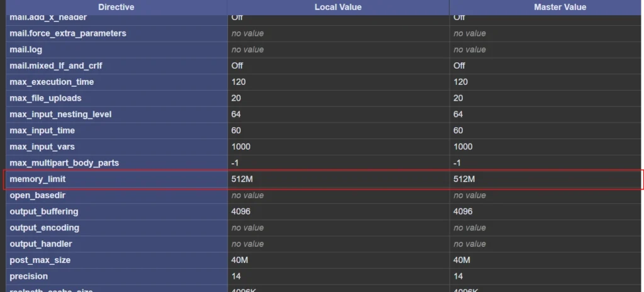The height and width of the screenshot is (292, 644).
Task: Click the max_input_vars local value 1000
Action: tap(241, 147)
